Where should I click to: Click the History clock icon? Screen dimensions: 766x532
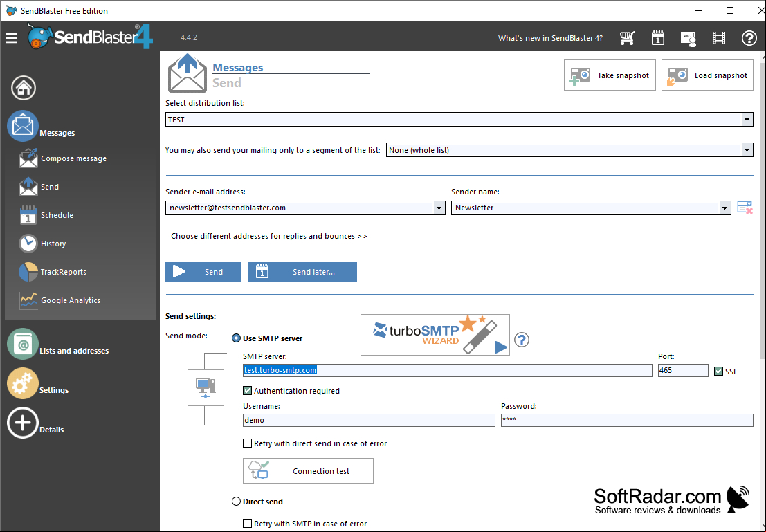point(28,244)
